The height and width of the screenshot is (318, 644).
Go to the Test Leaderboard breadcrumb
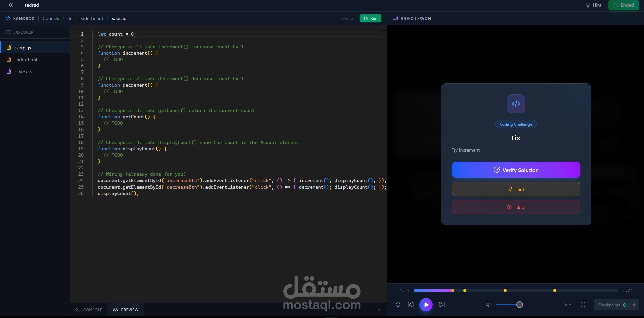pyautogui.click(x=86, y=19)
